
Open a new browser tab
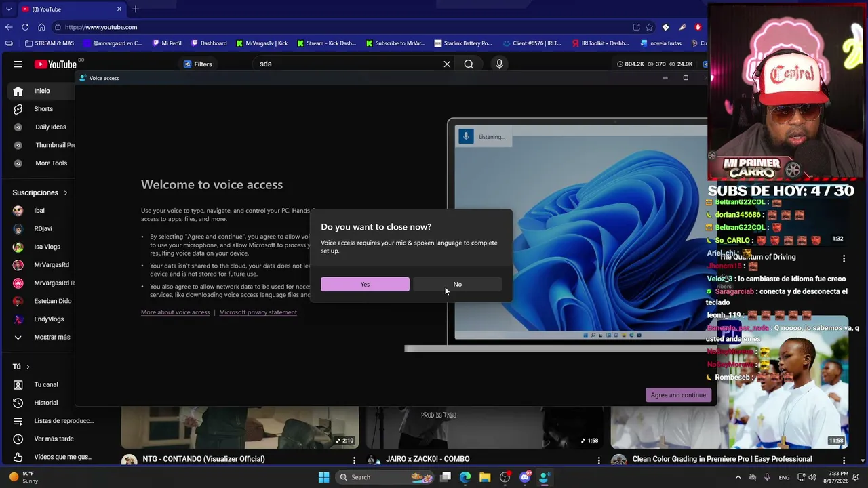coord(136,9)
